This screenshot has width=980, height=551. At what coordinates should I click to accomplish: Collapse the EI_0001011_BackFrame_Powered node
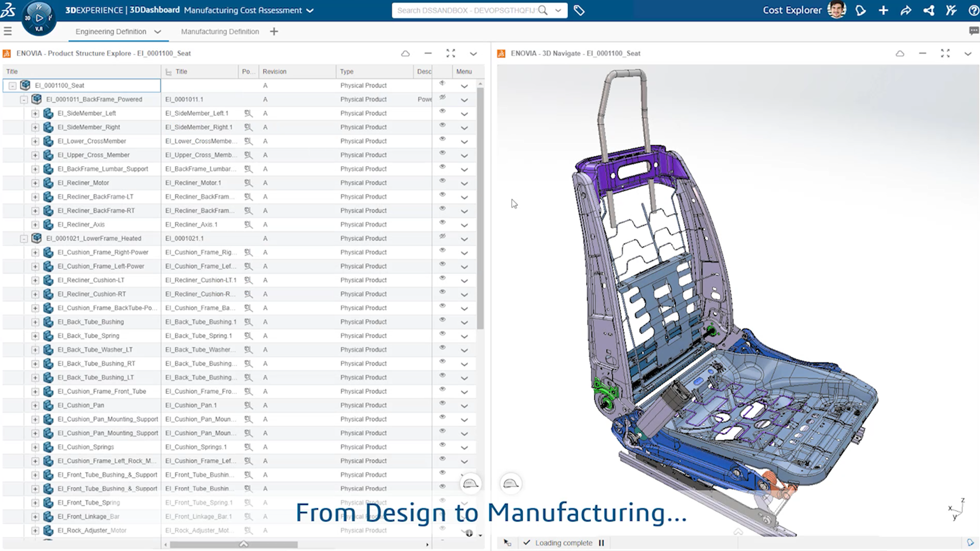pyautogui.click(x=24, y=99)
